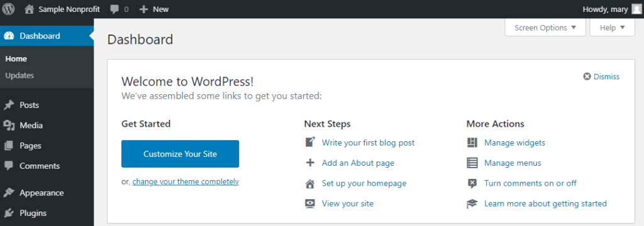Image resolution: width=644 pixels, height=226 pixels.
Task: Click the home icon beside Sample Nonprofit
Action: (29, 9)
